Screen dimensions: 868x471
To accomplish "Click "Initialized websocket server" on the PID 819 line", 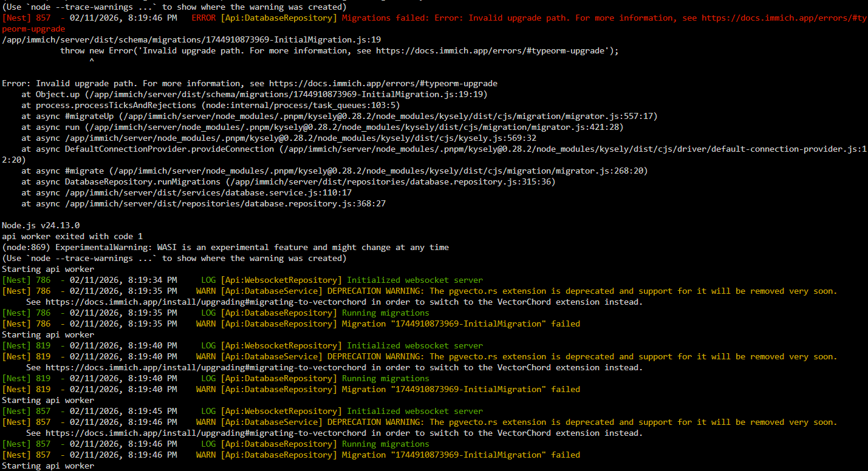I will point(415,346).
